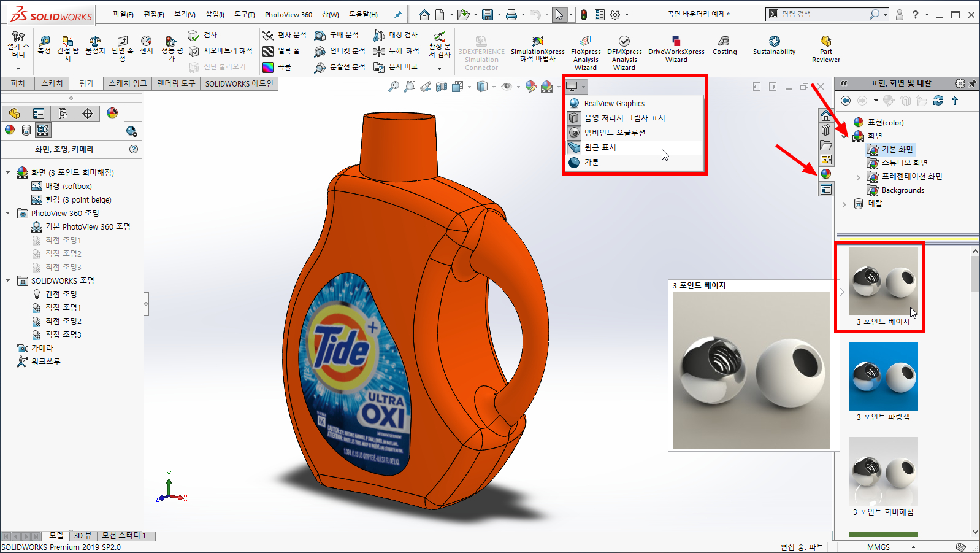The height and width of the screenshot is (553, 980).
Task: Open PhotoView 360 menu
Action: [288, 14]
